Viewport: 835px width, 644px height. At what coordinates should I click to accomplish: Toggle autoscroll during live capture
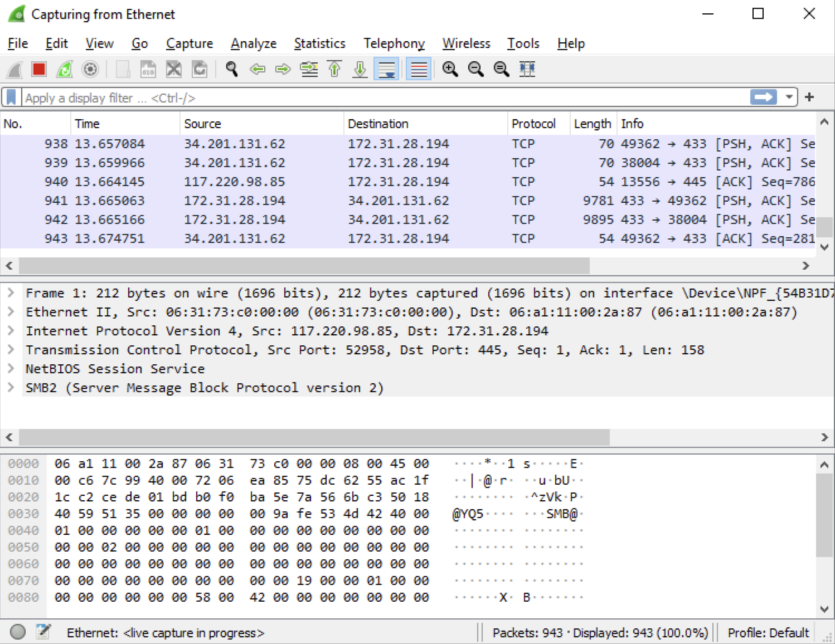click(386, 69)
